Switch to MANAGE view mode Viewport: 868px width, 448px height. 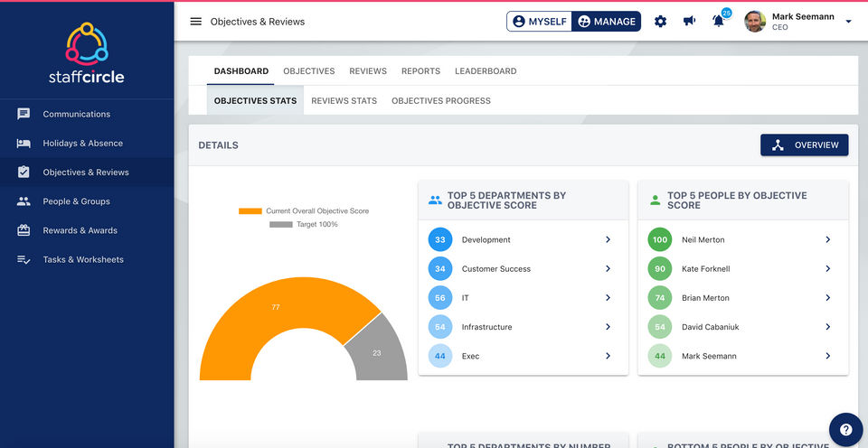point(607,22)
